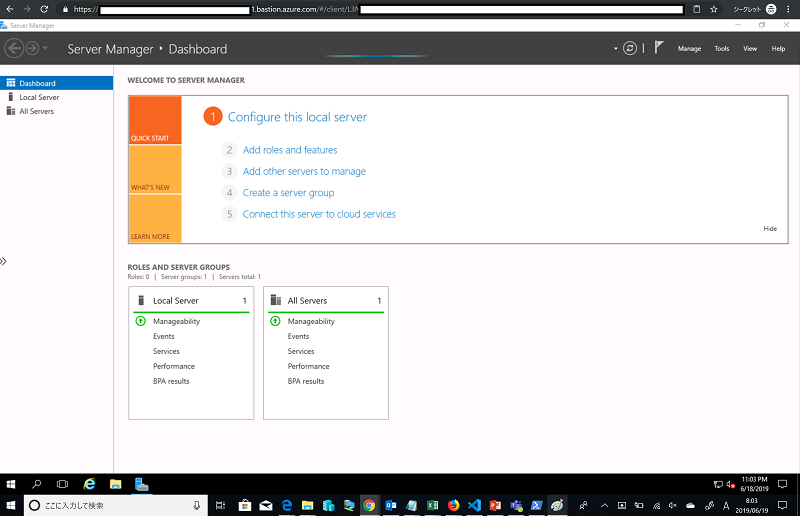Click the Server Manager refresh icon
Image resolution: width=800 pixels, height=516 pixels.
pyautogui.click(x=630, y=48)
